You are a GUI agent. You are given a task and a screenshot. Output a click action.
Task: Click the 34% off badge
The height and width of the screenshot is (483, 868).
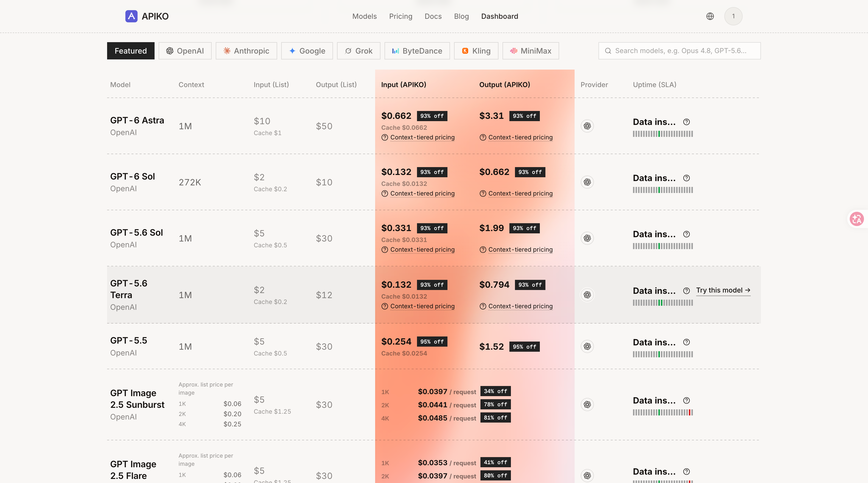click(495, 391)
